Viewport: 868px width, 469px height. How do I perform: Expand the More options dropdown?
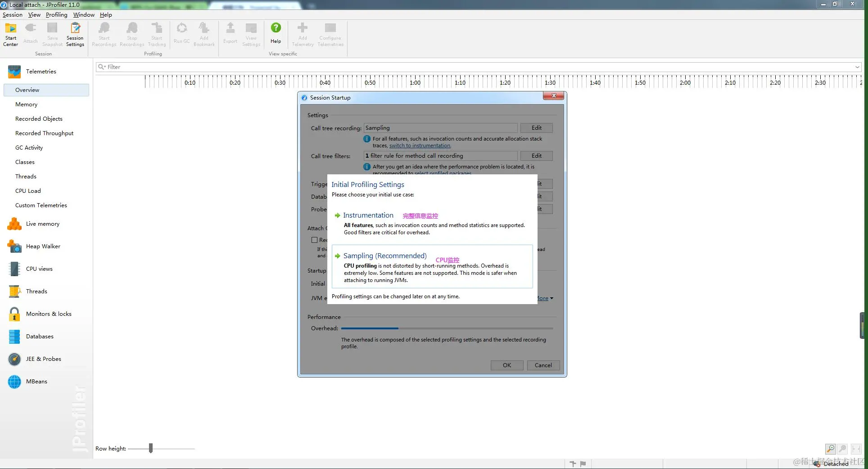pyautogui.click(x=545, y=298)
